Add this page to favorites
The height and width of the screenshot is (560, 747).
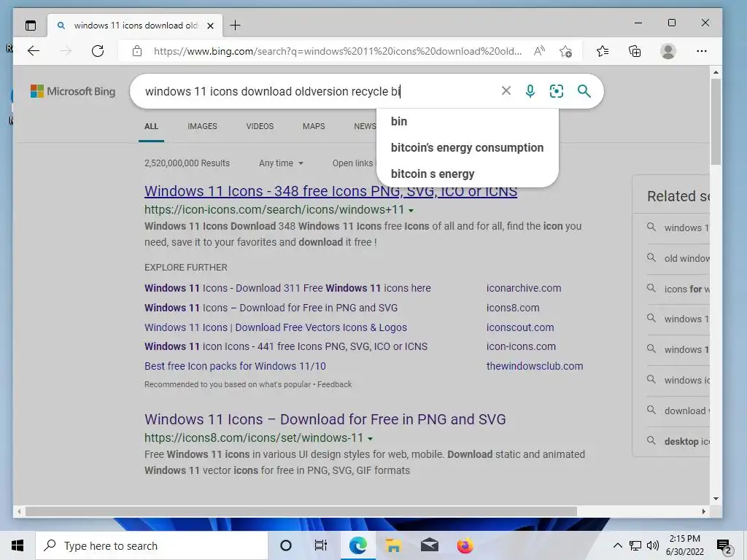click(x=565, y=51)
